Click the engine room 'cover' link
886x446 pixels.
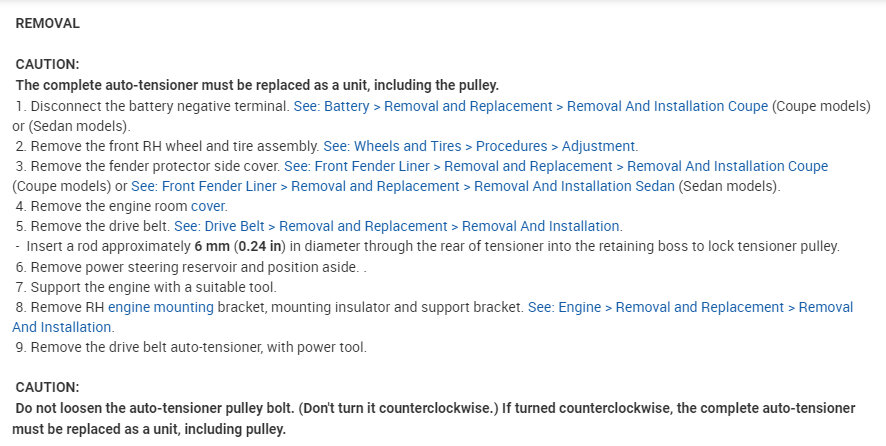[208, 206]
